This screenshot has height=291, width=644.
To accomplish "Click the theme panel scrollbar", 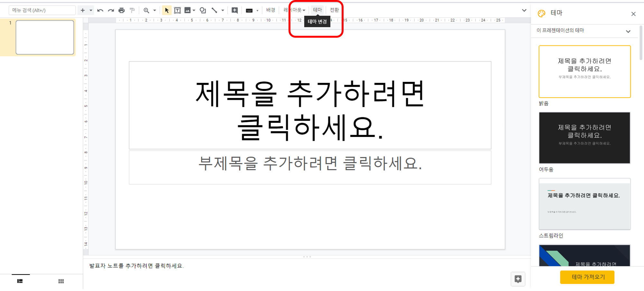I will pyautogui.click(x=641, y=43).
